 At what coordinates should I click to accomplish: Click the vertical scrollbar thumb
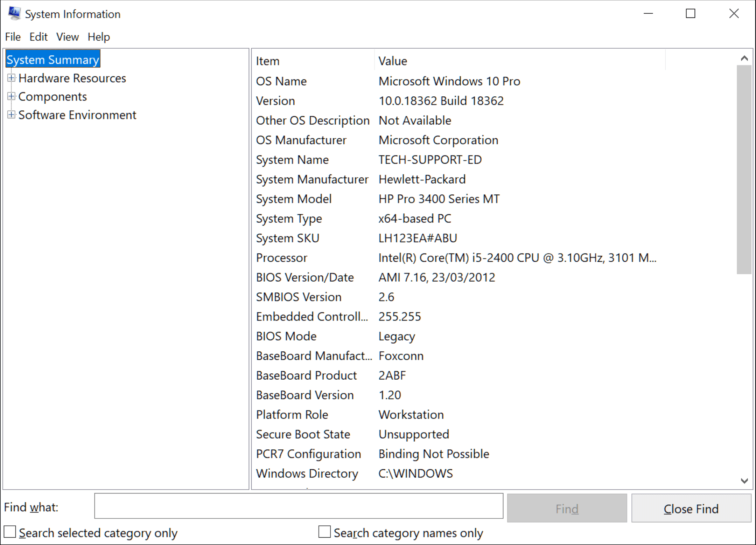pyautogui.click(x=744, y=170)
